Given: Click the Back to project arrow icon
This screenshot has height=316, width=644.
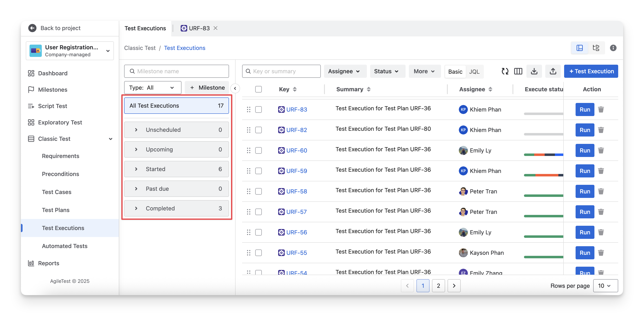Looking at the screenshot, I should (32, 28).
